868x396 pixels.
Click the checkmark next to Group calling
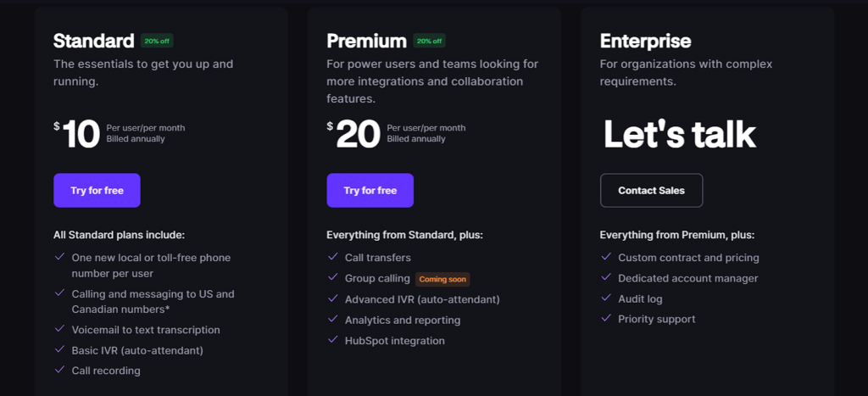click(x=332, y=277)
